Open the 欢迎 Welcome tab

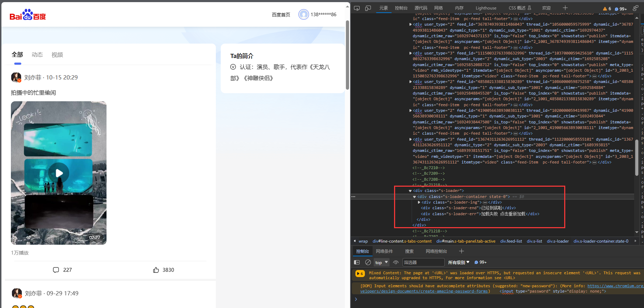546,8
